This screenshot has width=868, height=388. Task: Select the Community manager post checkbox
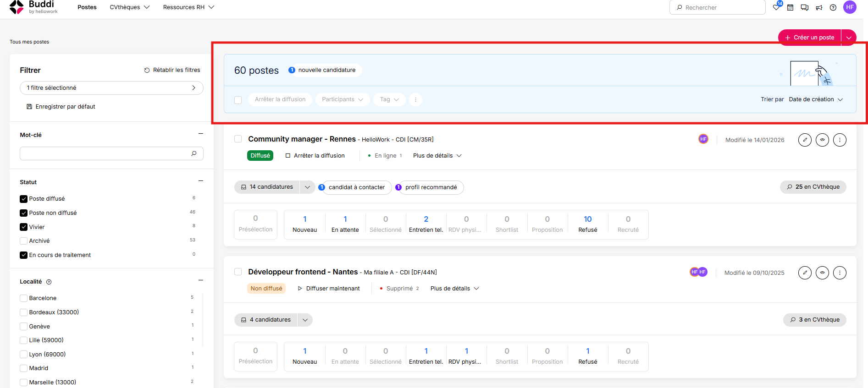(x=238, y=139)
